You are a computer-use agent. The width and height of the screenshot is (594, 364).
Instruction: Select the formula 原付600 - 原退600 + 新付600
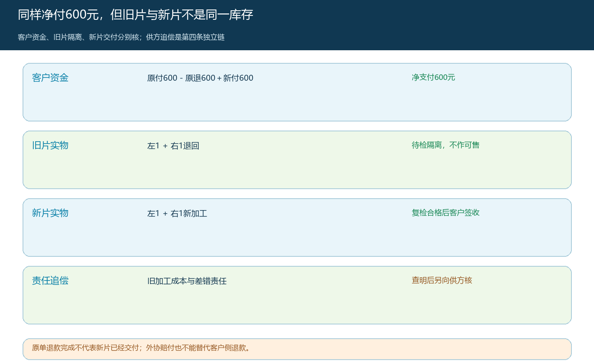click(x=200, y=78)
